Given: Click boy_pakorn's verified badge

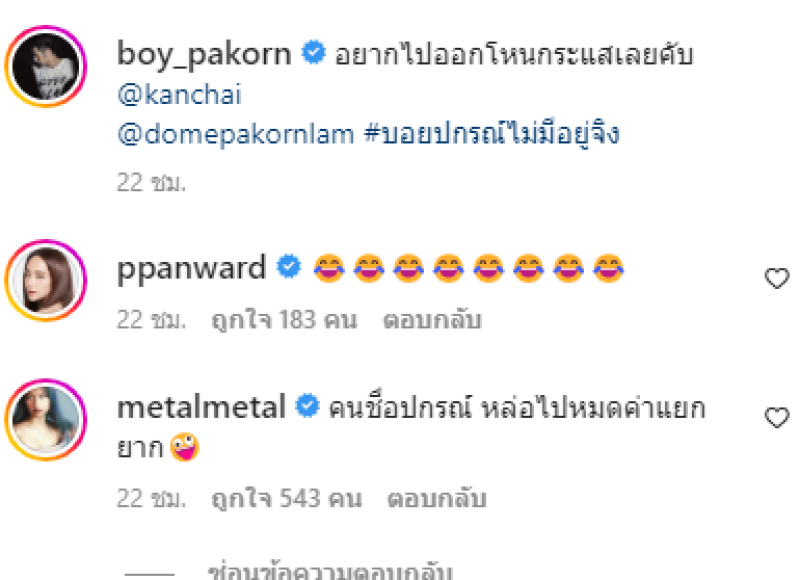Looking at the screenshot, I should point(313,53).
